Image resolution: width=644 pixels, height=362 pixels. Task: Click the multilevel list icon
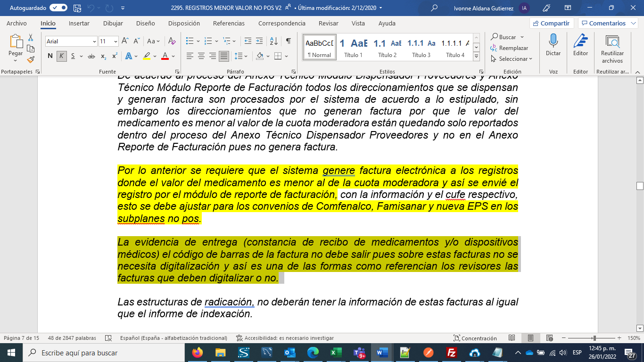(226, 41)
